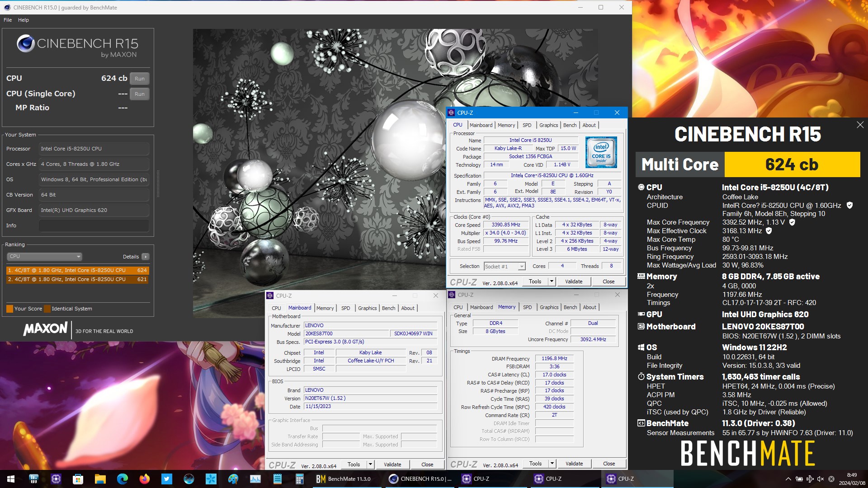Open the Windows Start menu

click(11, 479)
